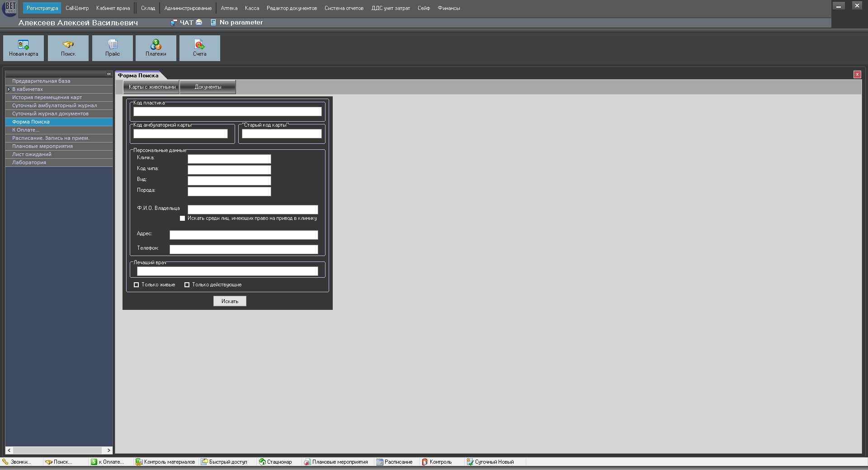Switch to the Документы tab
The width and height of the screenshot is (868, 470).
click(x=208, y=87)
